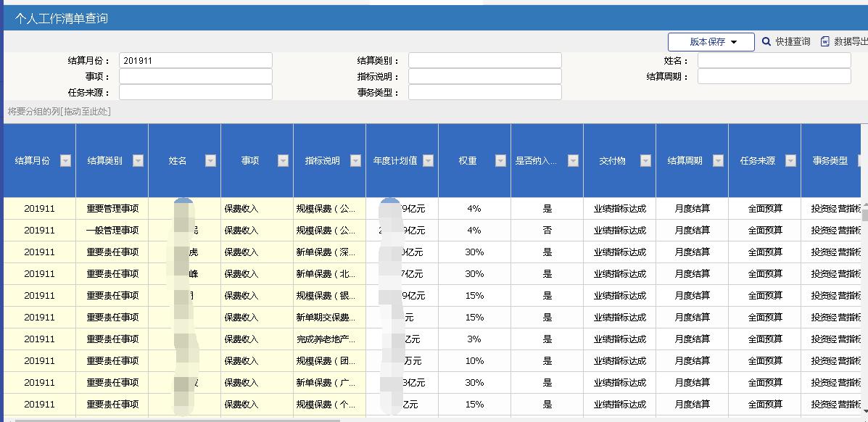868x422 pixels.
Task: Open filter icon on 姓名 column
Action: click(x=210, y=161)
